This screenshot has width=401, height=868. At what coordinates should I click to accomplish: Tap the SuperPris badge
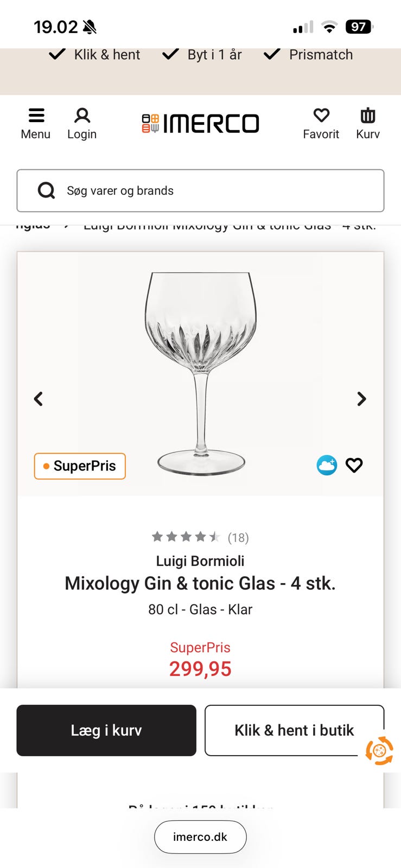[80, 466]
